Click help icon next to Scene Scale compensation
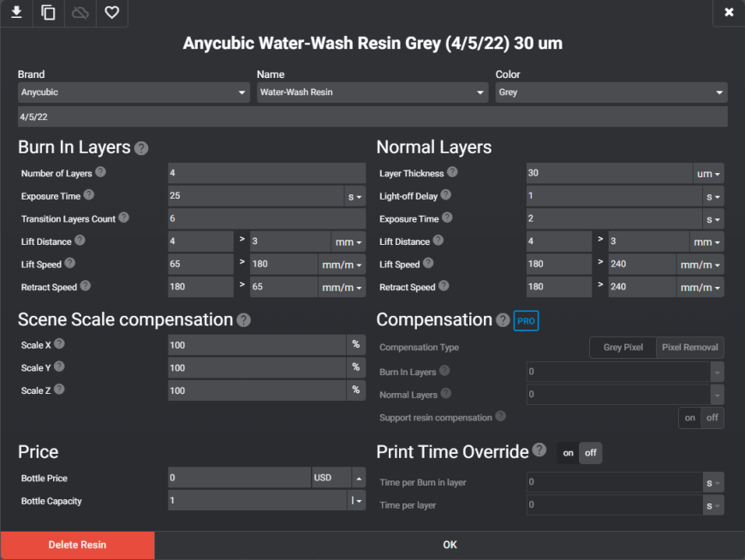The width and height of the screenshot is (745, 560). [244, 320]
